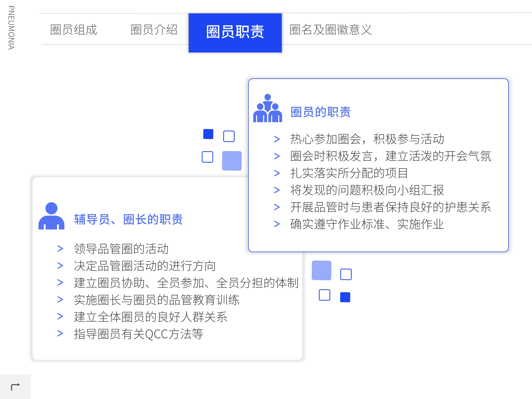Open the 圈员组成 tab
This screenshot has height=399, width=532.
(73, 30)
